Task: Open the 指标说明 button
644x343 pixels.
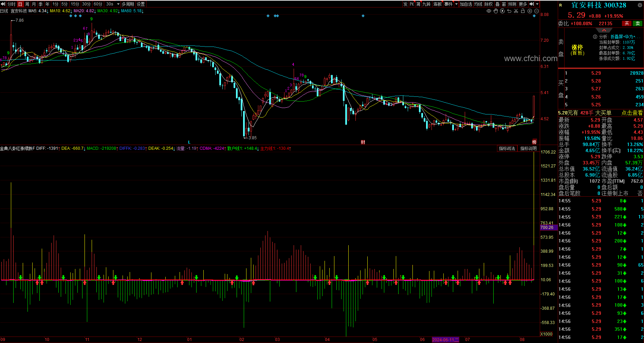Action: coord(529,148)
